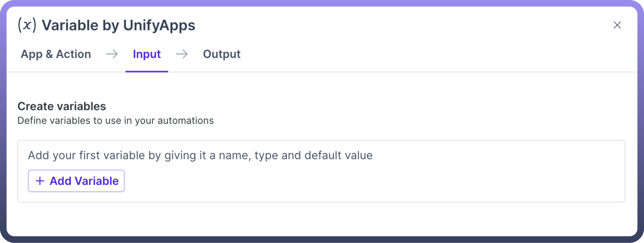This screenshot has height=243, width=644.
Task: Click the arrow before the Output tab
Action: [x=182, y=54]
